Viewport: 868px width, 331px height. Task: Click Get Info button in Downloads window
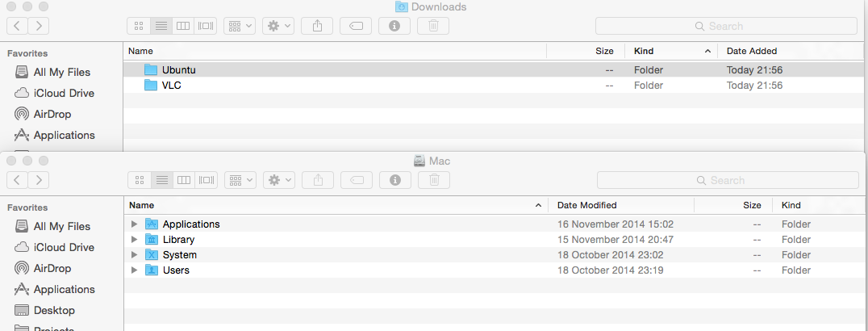(x=394, y=26)
